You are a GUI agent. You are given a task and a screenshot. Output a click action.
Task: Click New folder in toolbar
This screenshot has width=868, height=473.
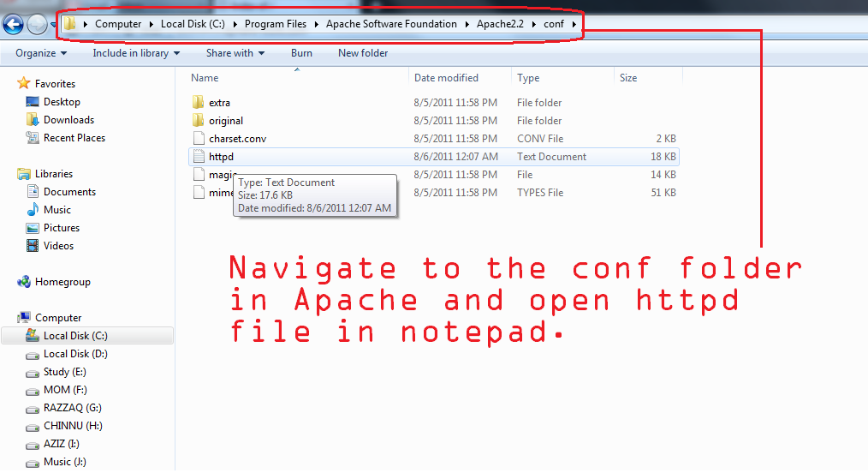[x=363, y=53]
